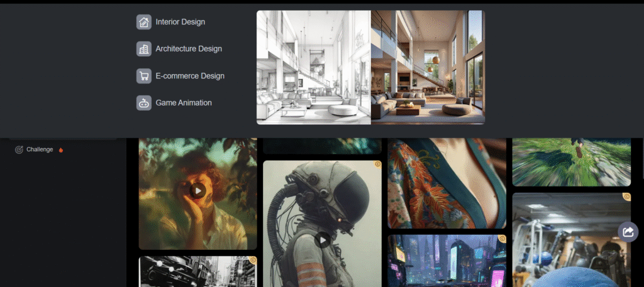Select Architecture Design from the menu
This screenshot has width=644, height=287.
coord(179,49)
